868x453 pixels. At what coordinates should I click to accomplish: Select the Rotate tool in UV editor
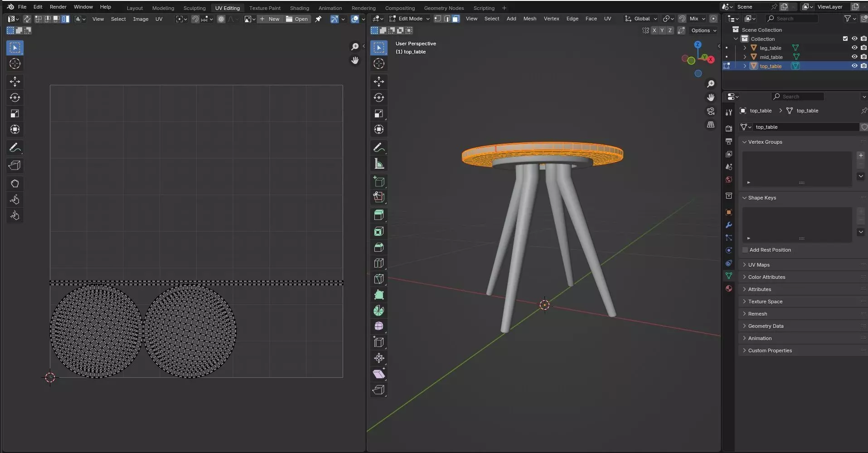[x=15, y=97]
